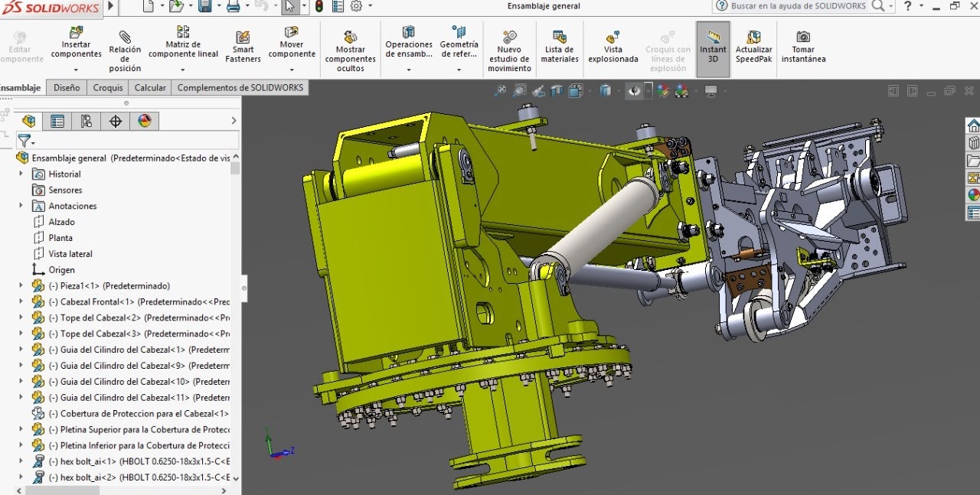The image size is (980, 495).
Task: Switch to the Croquis tab
Action: [x=108, y=87]
